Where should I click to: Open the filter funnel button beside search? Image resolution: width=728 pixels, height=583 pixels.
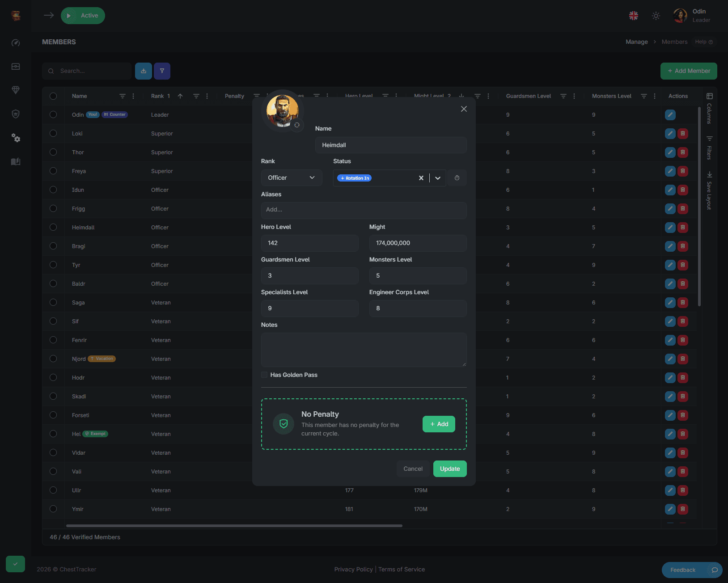162,71
